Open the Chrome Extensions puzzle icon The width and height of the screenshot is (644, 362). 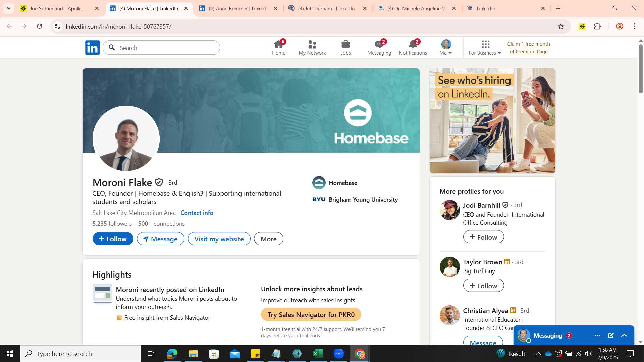tap(597, 26)
